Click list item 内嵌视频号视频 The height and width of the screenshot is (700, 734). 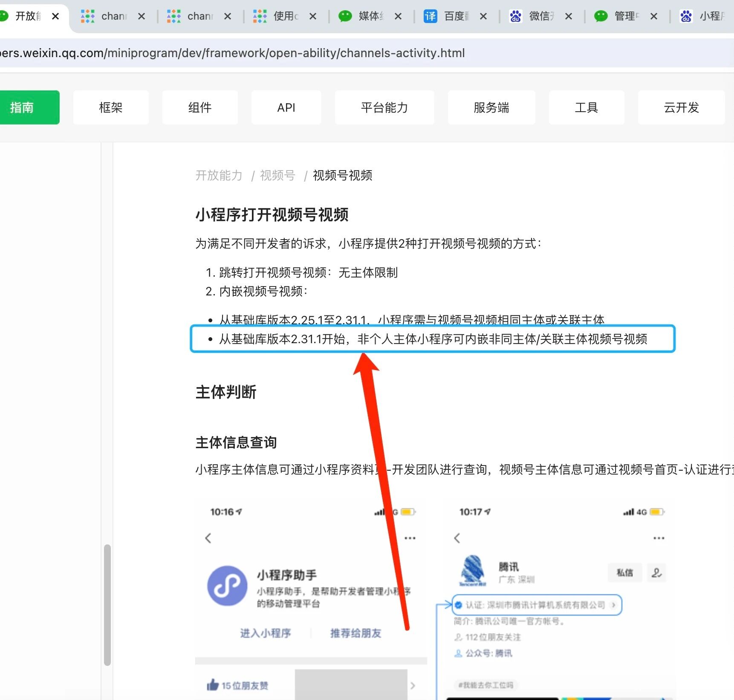(x=263, y=291)
